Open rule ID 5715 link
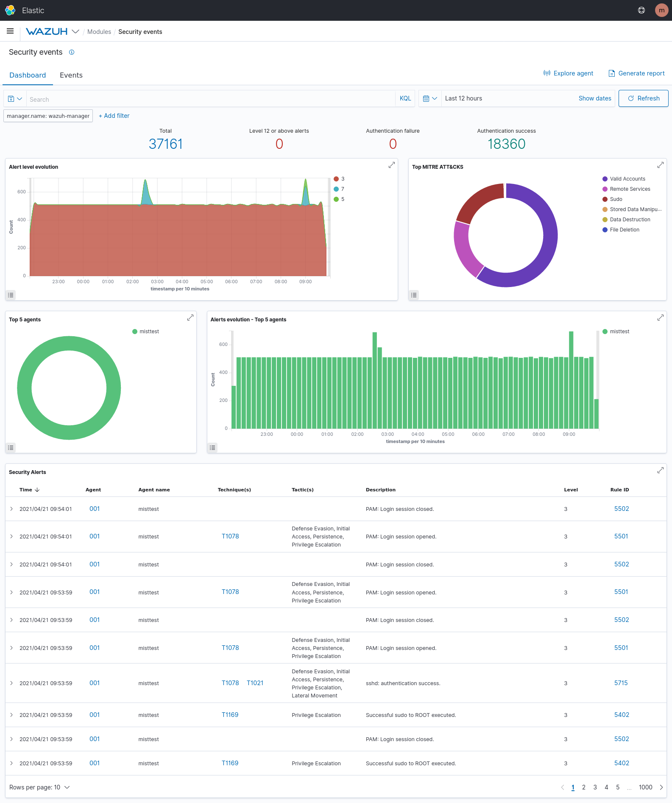The width and height of the screenshot is (672, 803). [621, 683]
